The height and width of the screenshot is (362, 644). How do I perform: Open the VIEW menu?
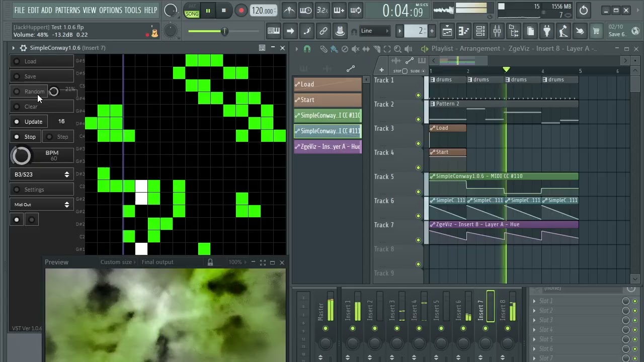(90, 10)
